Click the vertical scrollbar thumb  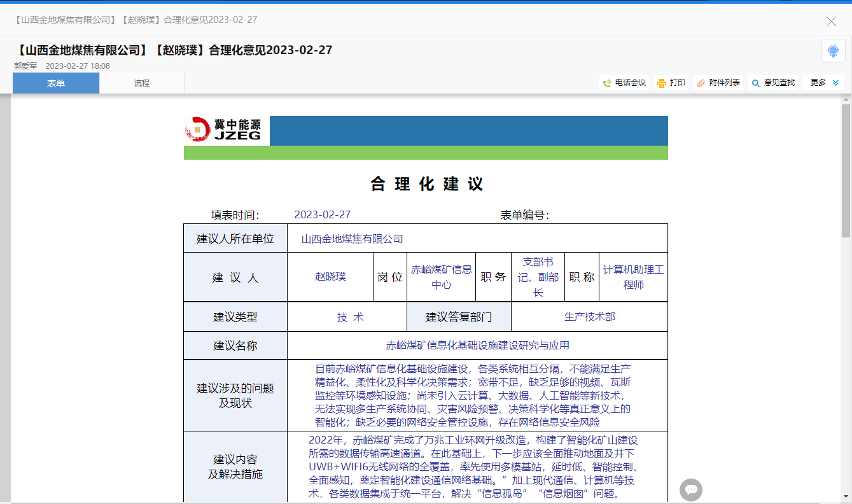point(846,170)
